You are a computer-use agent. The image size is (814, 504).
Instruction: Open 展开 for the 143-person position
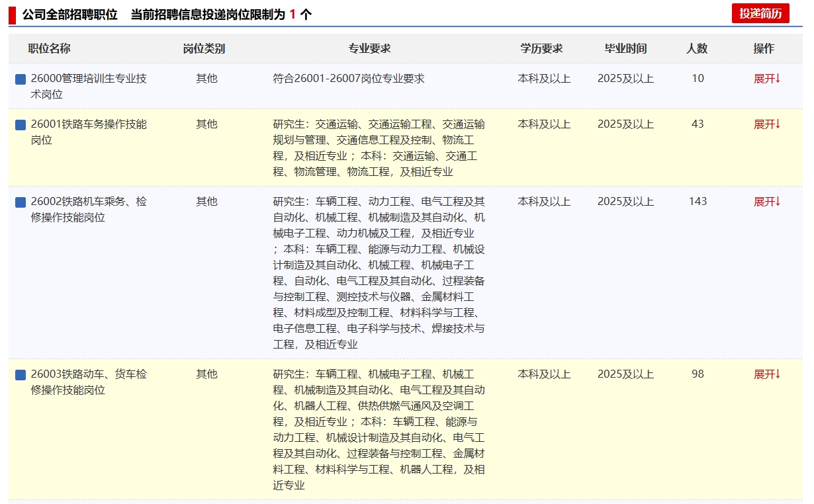767,202
